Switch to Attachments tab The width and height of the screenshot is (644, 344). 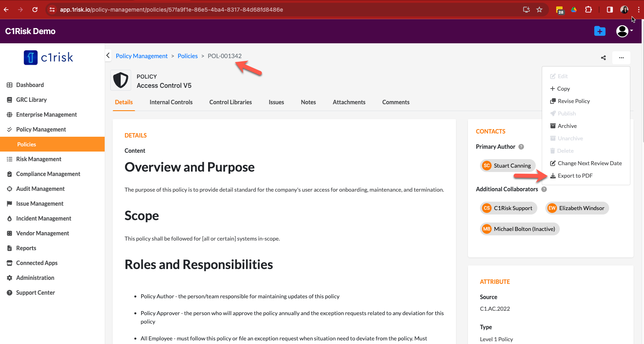tap(349, 102)
